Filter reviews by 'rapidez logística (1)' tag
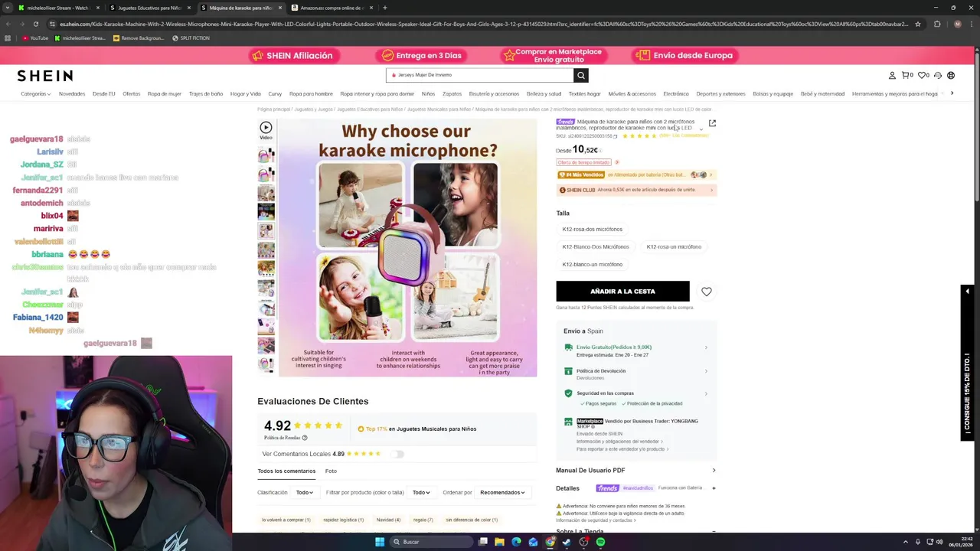 coord(343,520)
